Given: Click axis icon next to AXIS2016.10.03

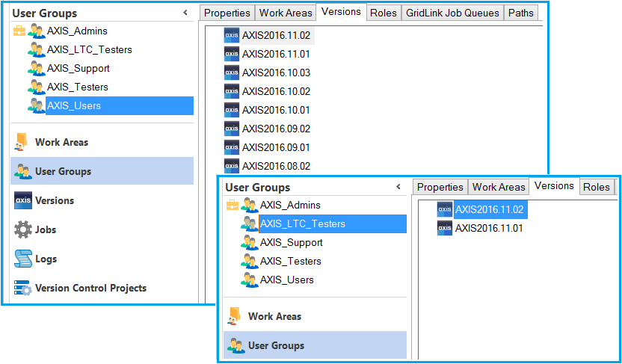Looking at the screenshot, I should point(231,73).
